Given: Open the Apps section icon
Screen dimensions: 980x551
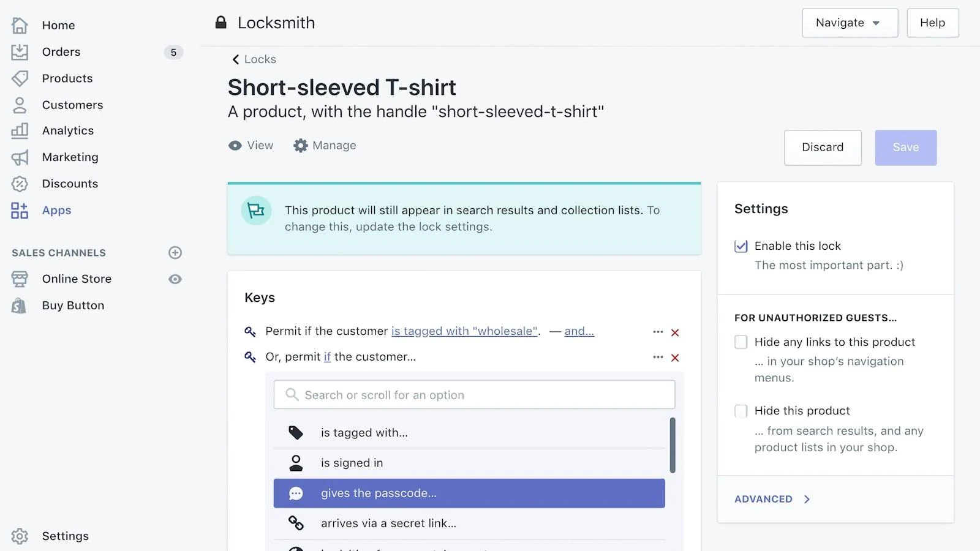Looking at the screenshot, I should click(20, 211).
